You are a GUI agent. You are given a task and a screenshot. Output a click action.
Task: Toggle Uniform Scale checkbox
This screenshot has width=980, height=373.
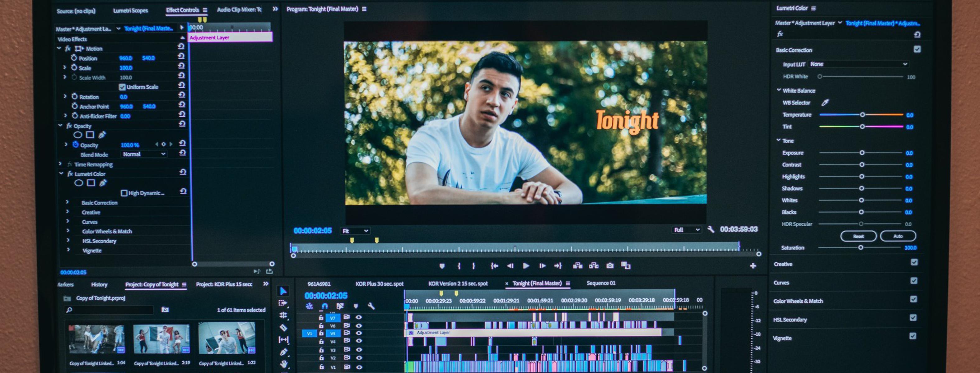coord(122,87)
